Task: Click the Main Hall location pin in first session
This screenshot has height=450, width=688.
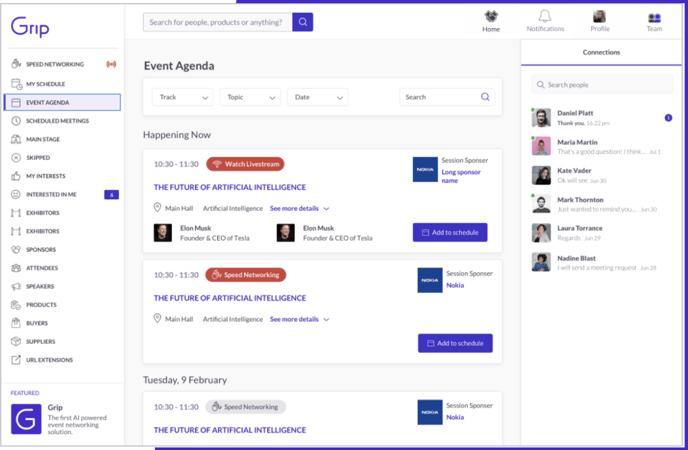Action: click(157, 207)
